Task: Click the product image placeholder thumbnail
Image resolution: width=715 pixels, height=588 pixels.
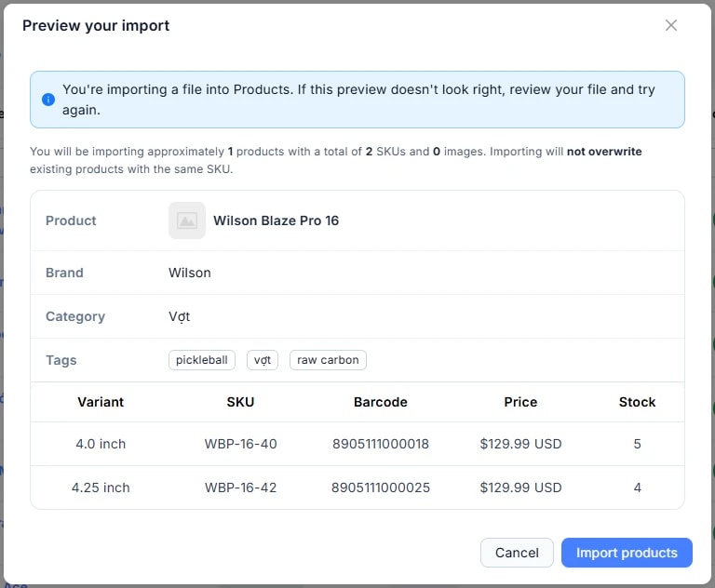Action: click(x=187, y=220)
